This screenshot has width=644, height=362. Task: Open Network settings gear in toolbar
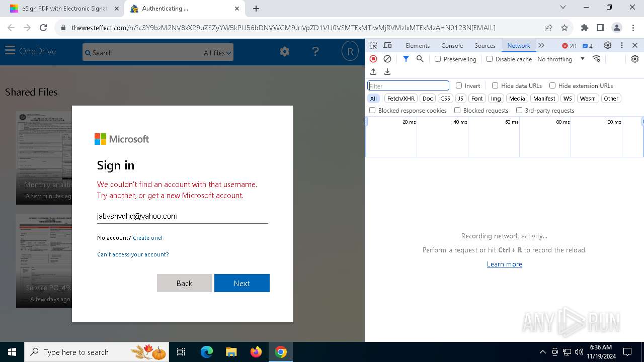(x=635, y=59)
